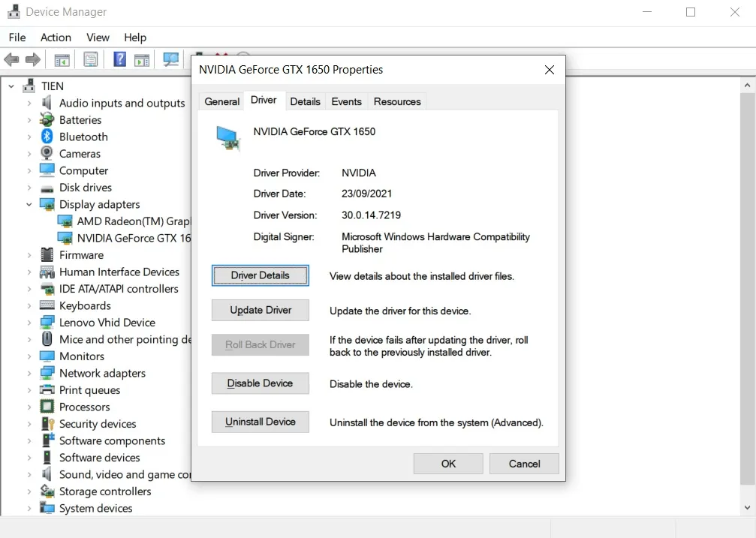The width and height of the screenshot is (756, 538).
Task: Expand Audio inputs and outputs
Action: (29, 103)
